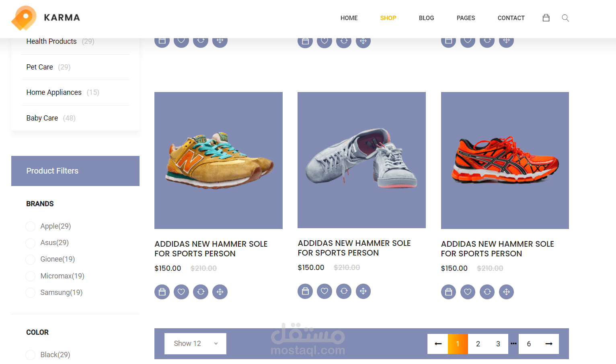
Task: Open the PAGES menu item
Action: [x=466, y=18]
